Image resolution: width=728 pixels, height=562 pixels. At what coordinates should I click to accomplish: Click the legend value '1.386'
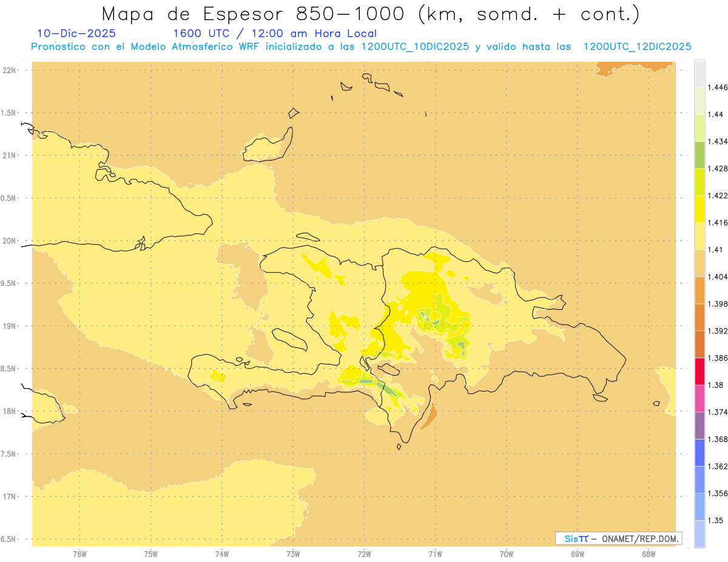point(718,358)
